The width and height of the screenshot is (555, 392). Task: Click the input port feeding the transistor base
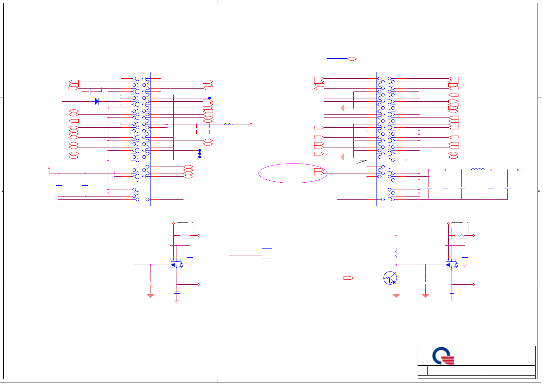pos(348,278)
